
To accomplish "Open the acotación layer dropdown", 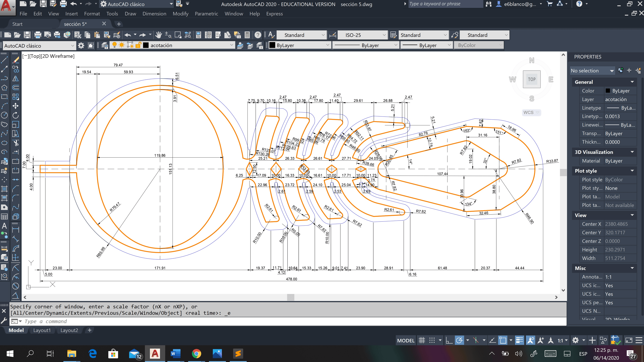I will [x=231, y=45].
